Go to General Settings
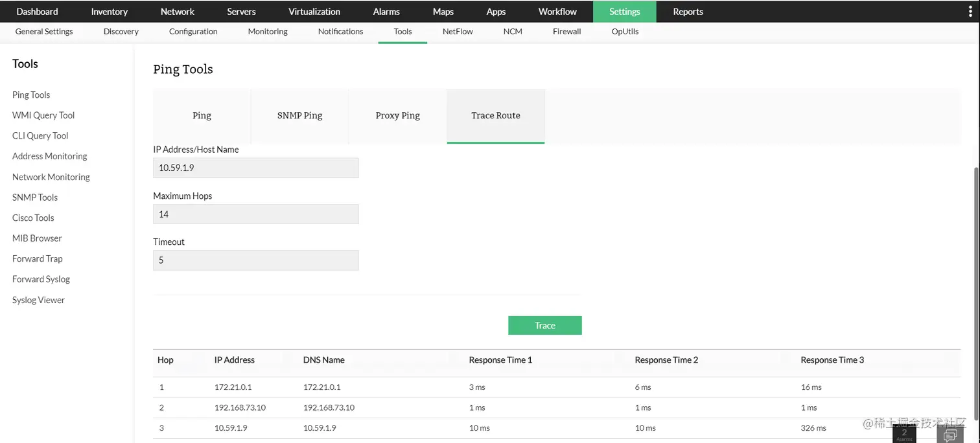Screen dimensions: 980x443 tap(44, 31)
